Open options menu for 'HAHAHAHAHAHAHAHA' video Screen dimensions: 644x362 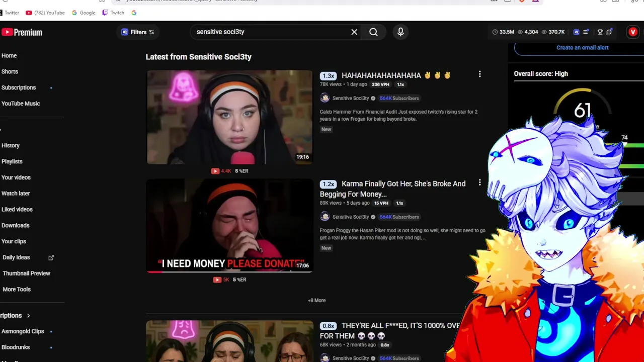tap(479, 74)
